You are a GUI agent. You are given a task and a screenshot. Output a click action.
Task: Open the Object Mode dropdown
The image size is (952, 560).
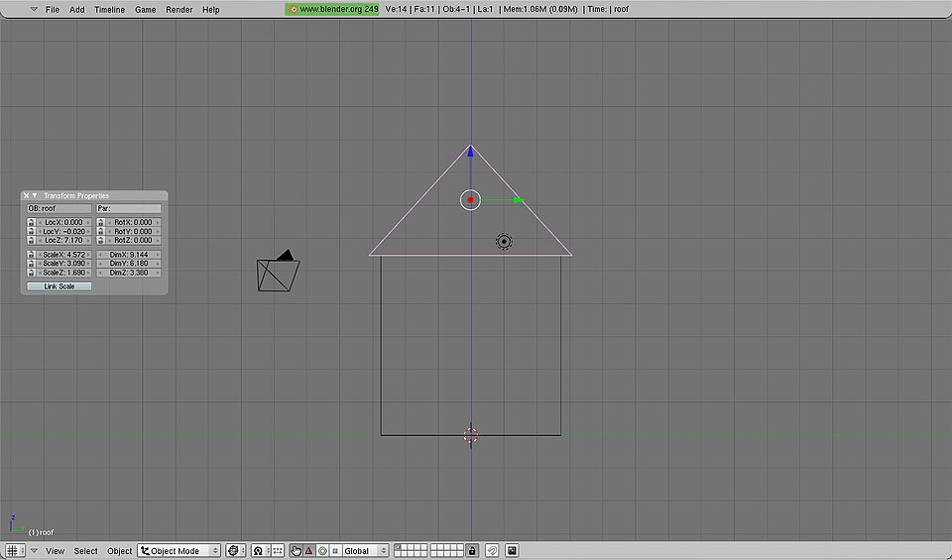(179, 550)
